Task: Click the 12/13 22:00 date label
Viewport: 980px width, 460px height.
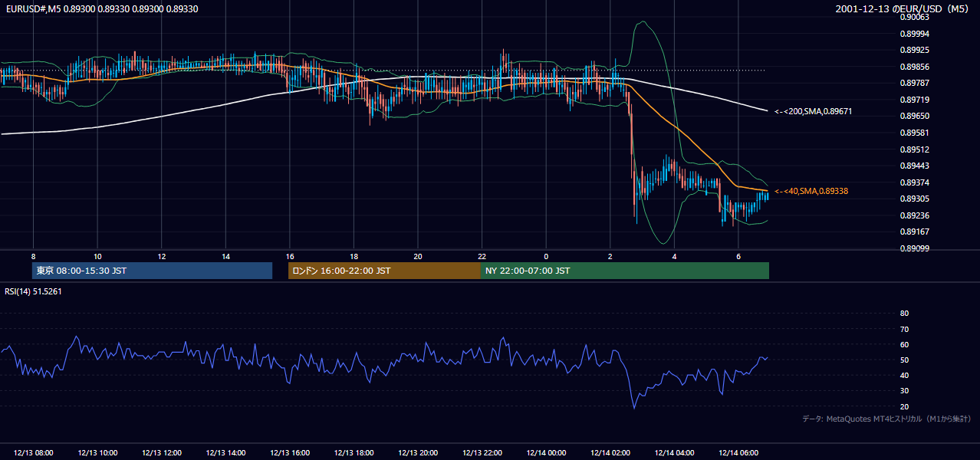Action: (x=482, y=453)
